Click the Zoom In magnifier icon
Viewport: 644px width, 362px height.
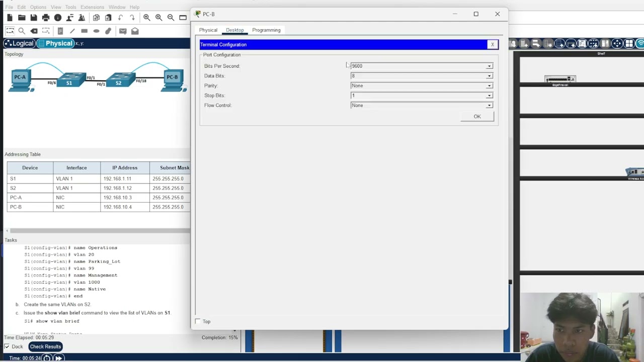(x=146, y=18)
